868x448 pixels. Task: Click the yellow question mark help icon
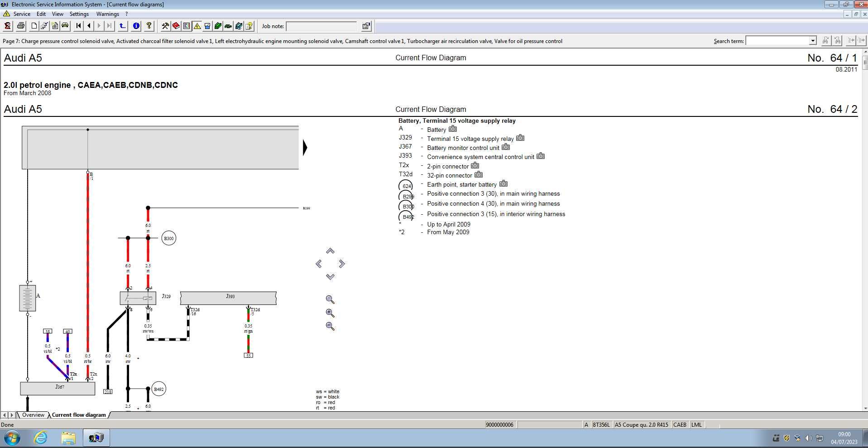(x=149, y=26)
